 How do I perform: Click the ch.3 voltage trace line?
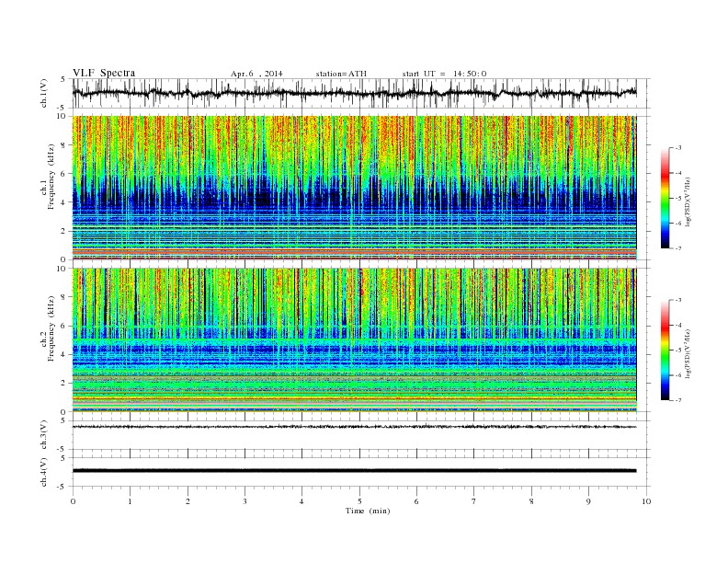coord(355,427)
